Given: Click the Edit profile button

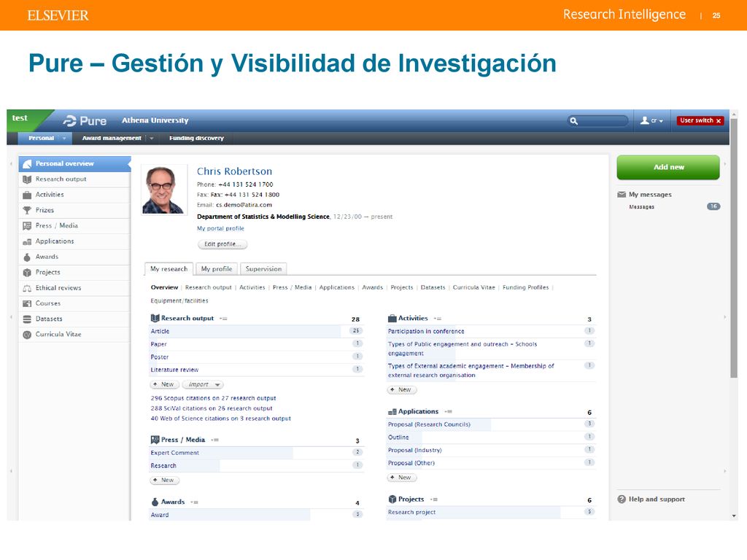Looking at the screenshot, I should (x=222, y=244).
